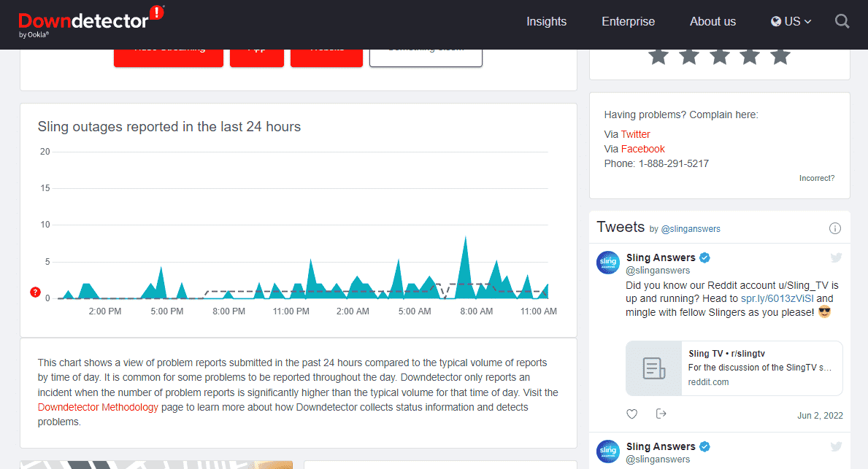
Task: Open the Downdetector Methodology link
Action: pos(98,407)
